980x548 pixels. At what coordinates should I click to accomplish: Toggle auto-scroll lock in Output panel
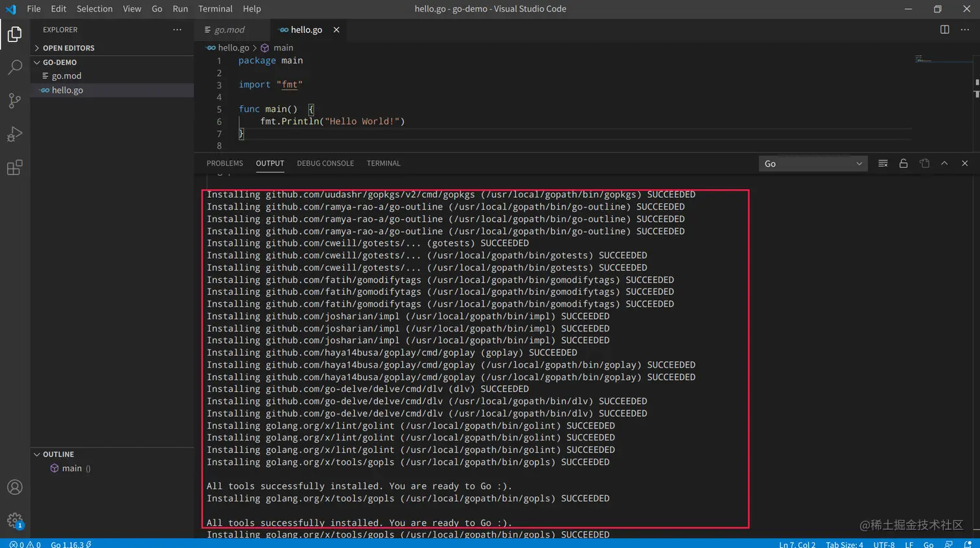(904, 163)
